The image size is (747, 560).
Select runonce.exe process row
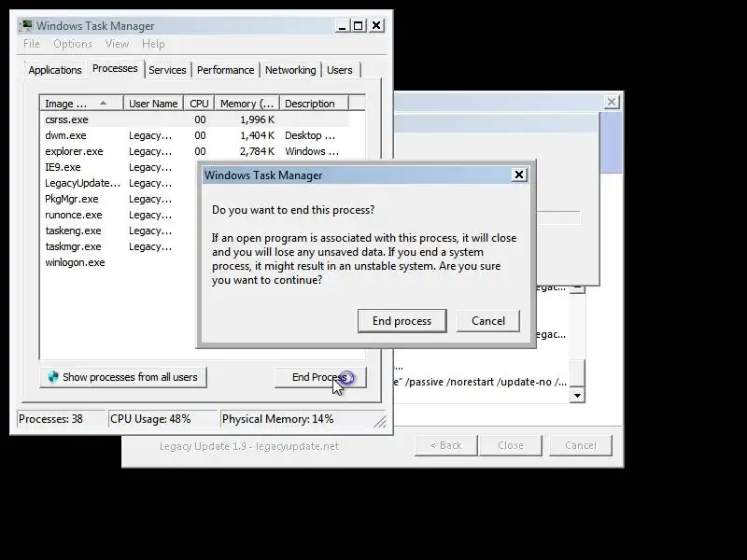pos(119,215)
